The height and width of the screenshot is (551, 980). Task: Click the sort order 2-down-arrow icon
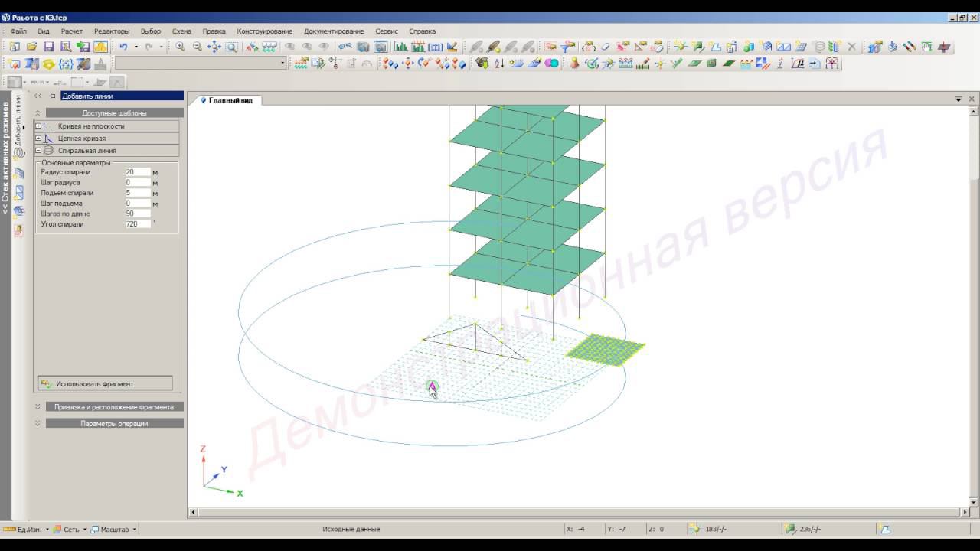[x=499, y=64]
